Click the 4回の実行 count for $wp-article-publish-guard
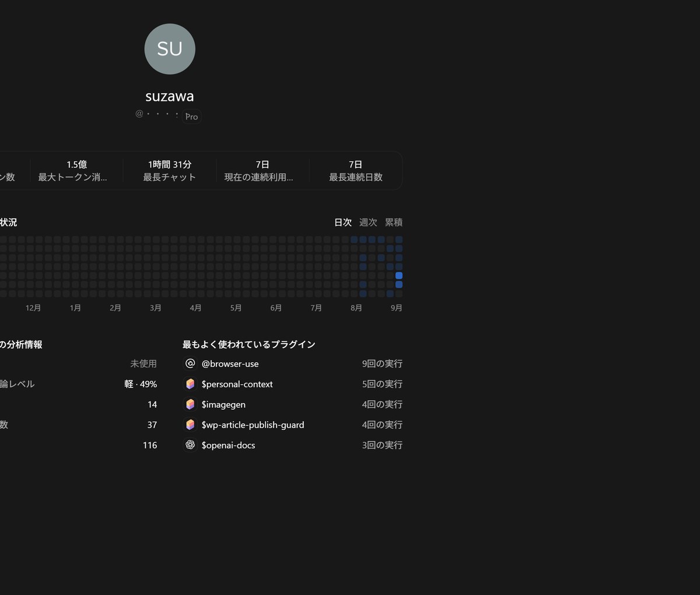This screenshot has height=595, width=700. click(382, 425)
